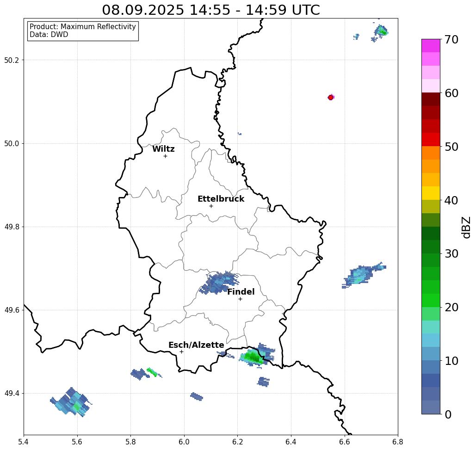Click the title timestamp 08.09.2025 14:55 - 14:59 UTC
This screenshot has height=450, width=476.
point(211,10)
